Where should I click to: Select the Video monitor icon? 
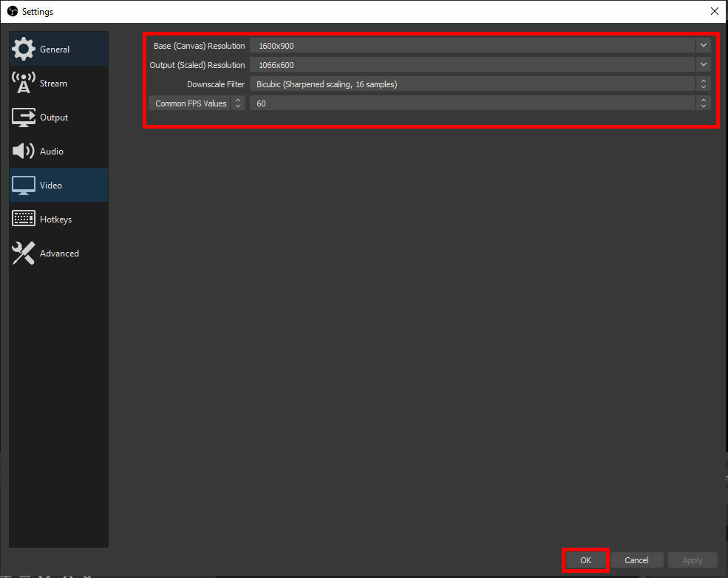tap(23, 186)
